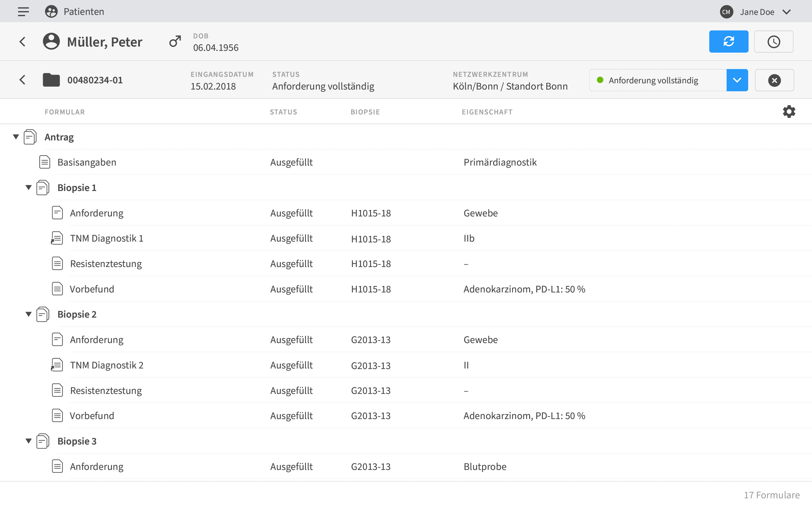
Task: Collapse the Antrag section
Action: [x=15, y=136]
